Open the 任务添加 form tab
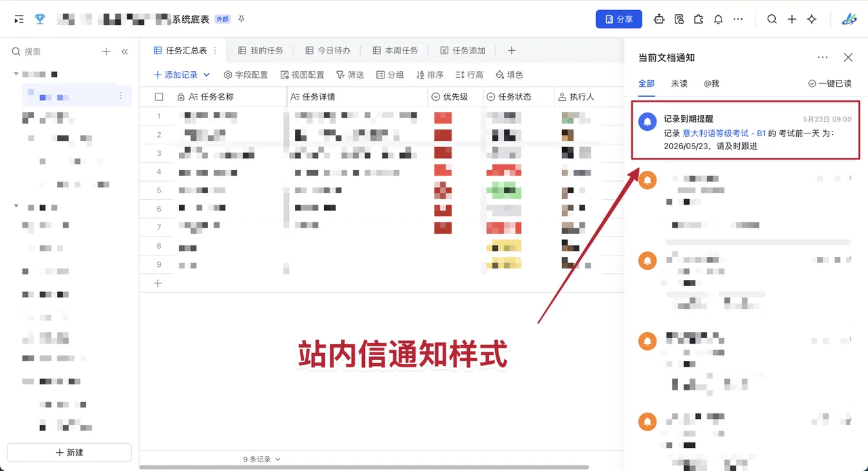Viewport: 868px width, 471px height. coord(462,50)
